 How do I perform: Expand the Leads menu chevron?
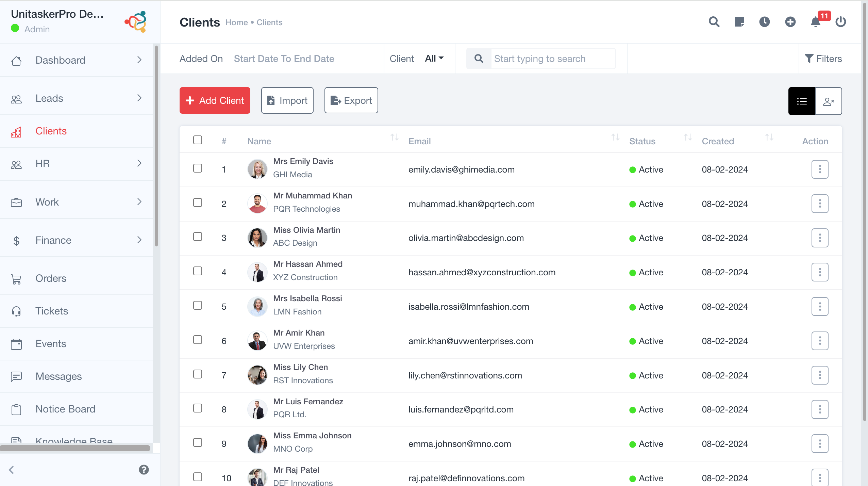[139, 98]
